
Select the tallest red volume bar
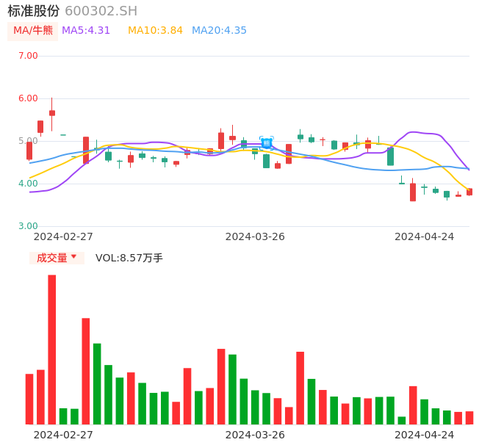[52, 349]
